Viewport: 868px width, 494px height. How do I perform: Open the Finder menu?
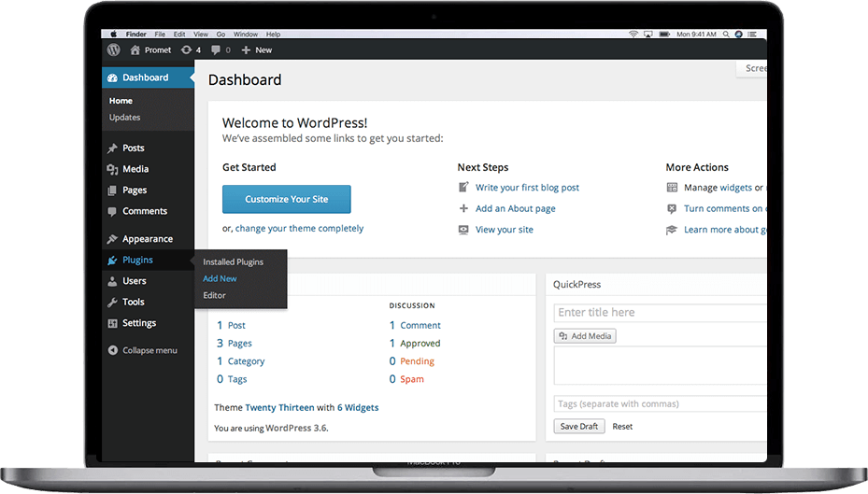[x=135, y=34]
